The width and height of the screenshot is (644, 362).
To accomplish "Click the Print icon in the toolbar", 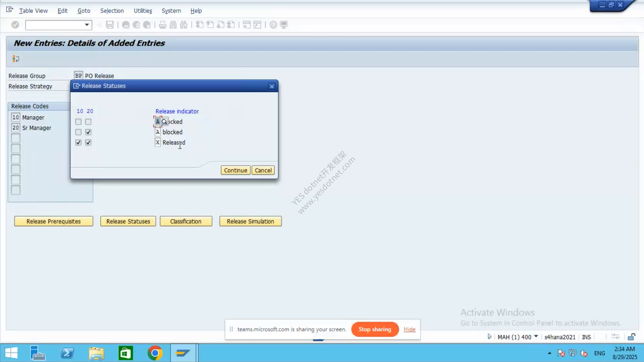I will [x=163, y=25].
